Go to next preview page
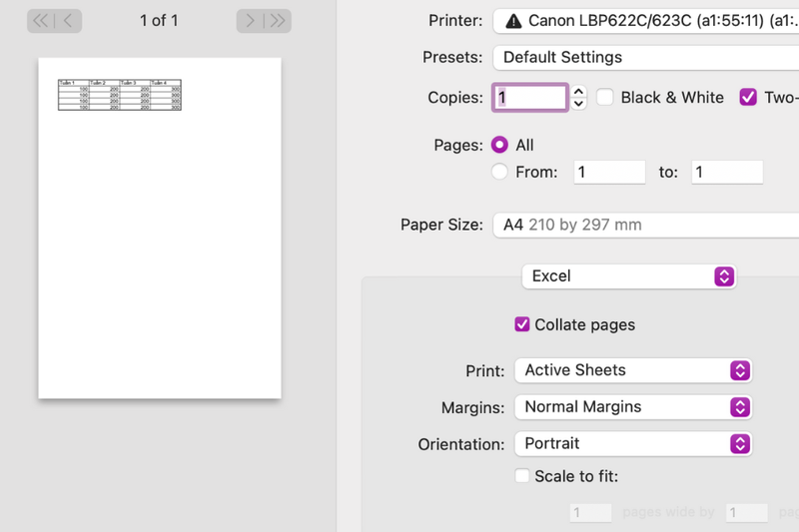Viewport: 799px width, 532px height. point(251,20)
